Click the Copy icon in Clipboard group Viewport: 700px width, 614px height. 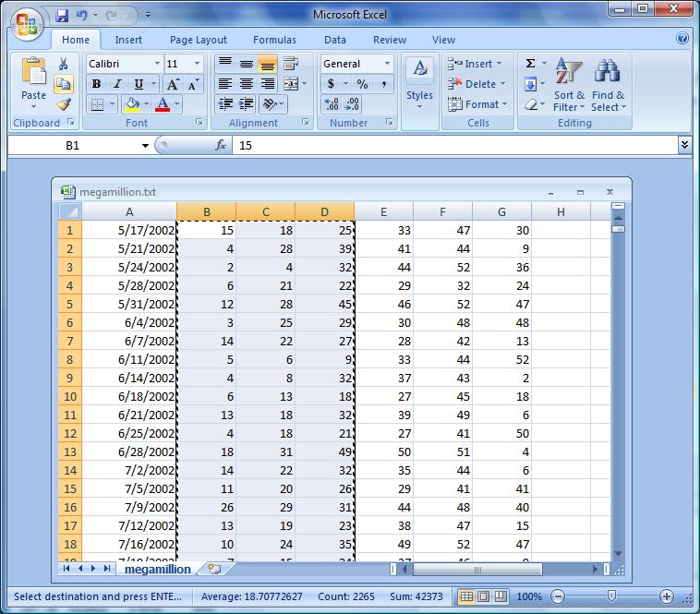click(x=64, y=84)
